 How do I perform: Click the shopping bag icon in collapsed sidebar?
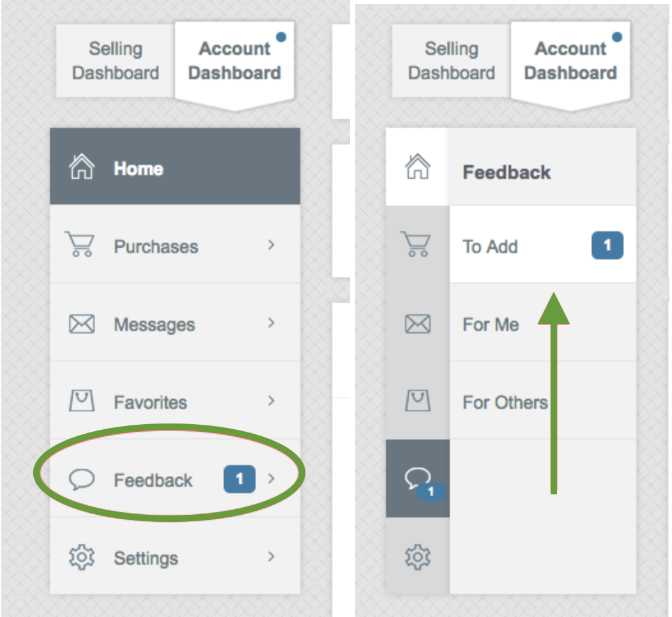click(417, 401)
